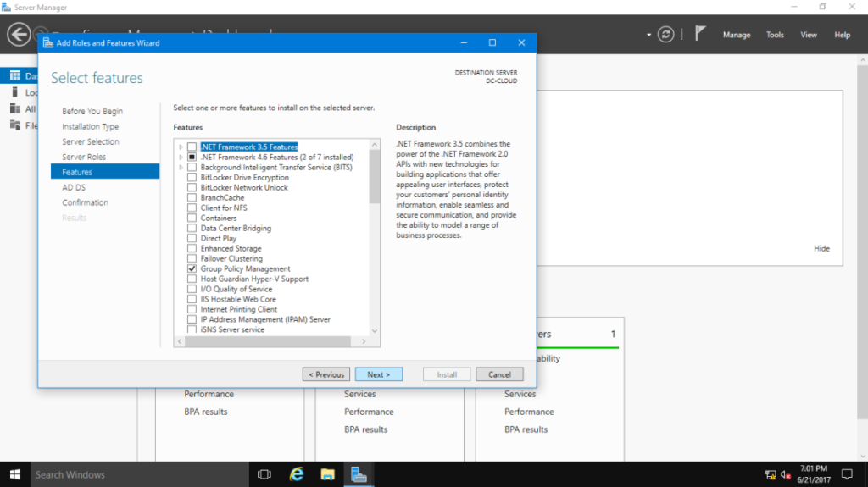Launch Internet Explorer from the taskbar
The width and height of the screenshot is (868, 487).
click(297, 474)
